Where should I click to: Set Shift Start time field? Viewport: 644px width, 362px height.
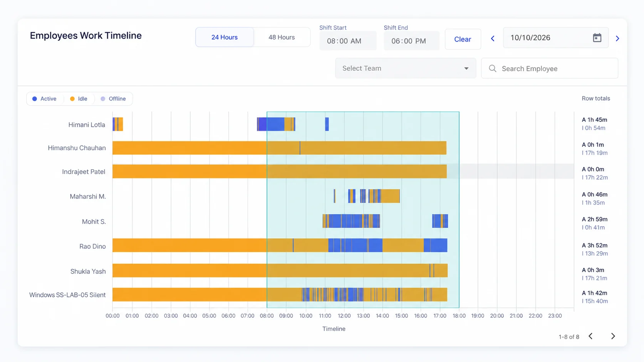(348, 41)
